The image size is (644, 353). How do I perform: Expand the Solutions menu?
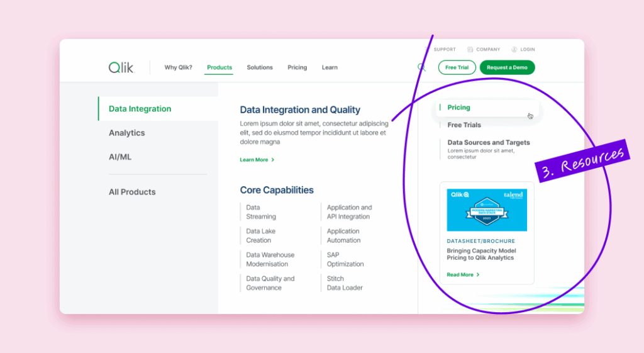[x=260, y=67]
